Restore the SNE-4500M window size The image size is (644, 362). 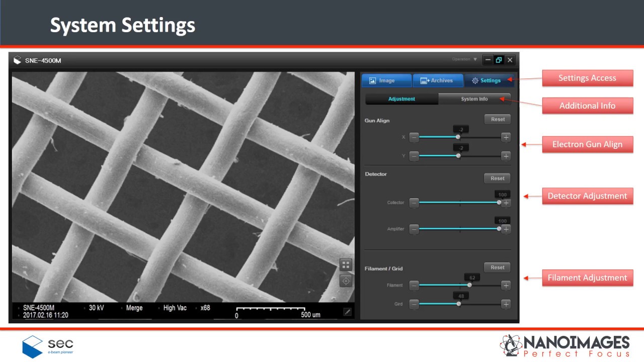[499, 60]
